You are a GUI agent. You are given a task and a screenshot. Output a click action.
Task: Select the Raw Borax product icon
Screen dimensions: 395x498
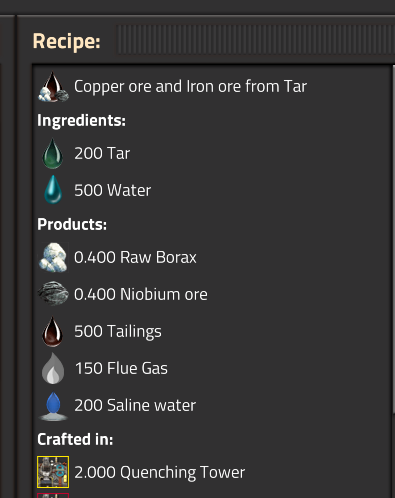(x=53, y=257)
